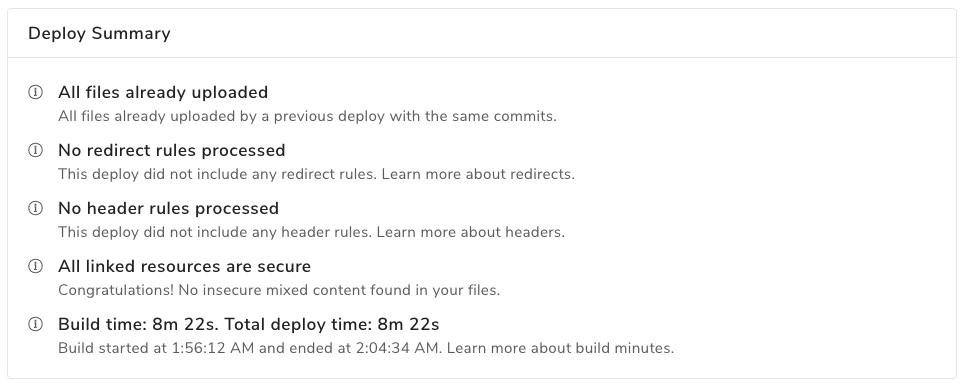Click text This deploy did not include header rules
This screenshot has height=384, width=962.
[x=215, y=232]
